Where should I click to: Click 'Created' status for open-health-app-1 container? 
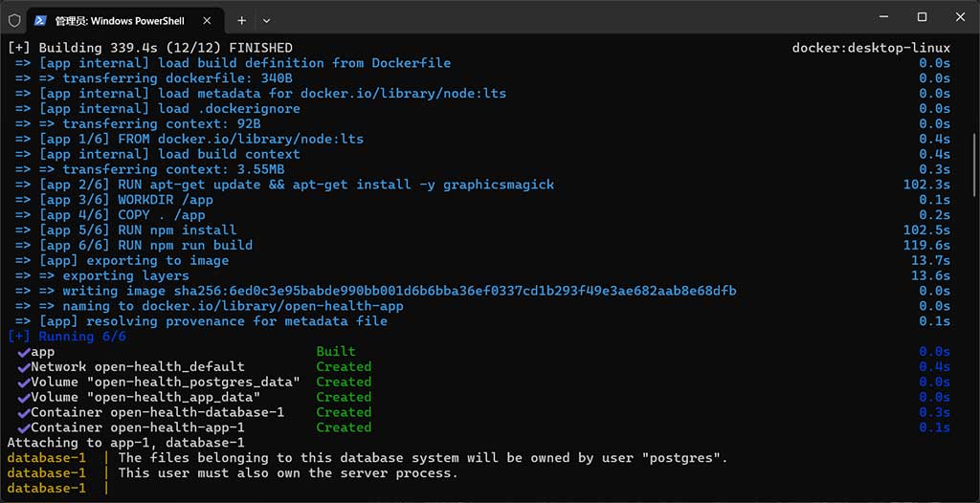[344, 428]
